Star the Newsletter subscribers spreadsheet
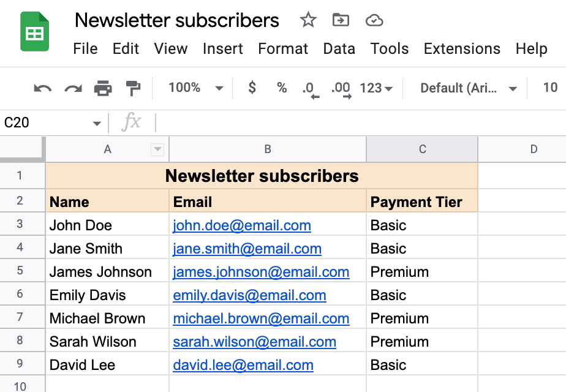This screenshot has width=566, height=392. pyautogui.click(x=308, y=20)
